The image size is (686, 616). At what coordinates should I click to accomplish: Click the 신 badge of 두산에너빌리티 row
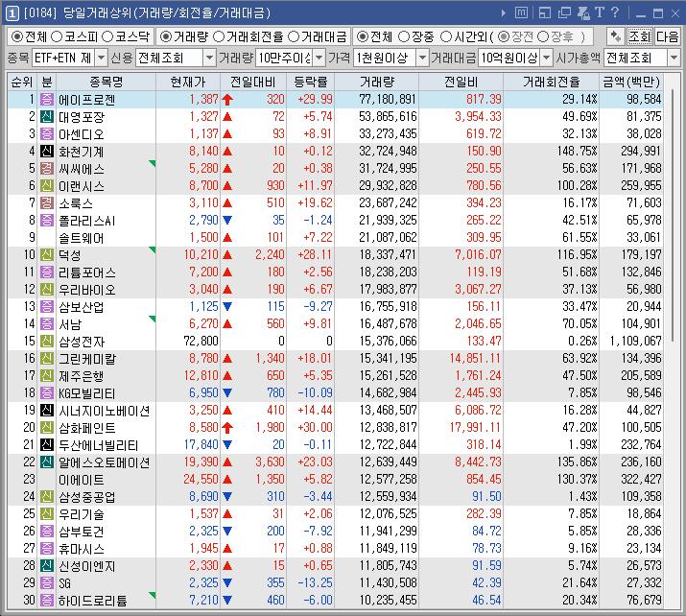[47, 444]
